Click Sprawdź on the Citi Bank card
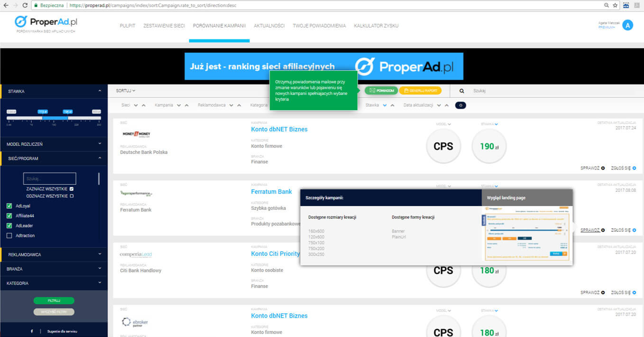This screenshot has height=337, width=644. point(593,293)
